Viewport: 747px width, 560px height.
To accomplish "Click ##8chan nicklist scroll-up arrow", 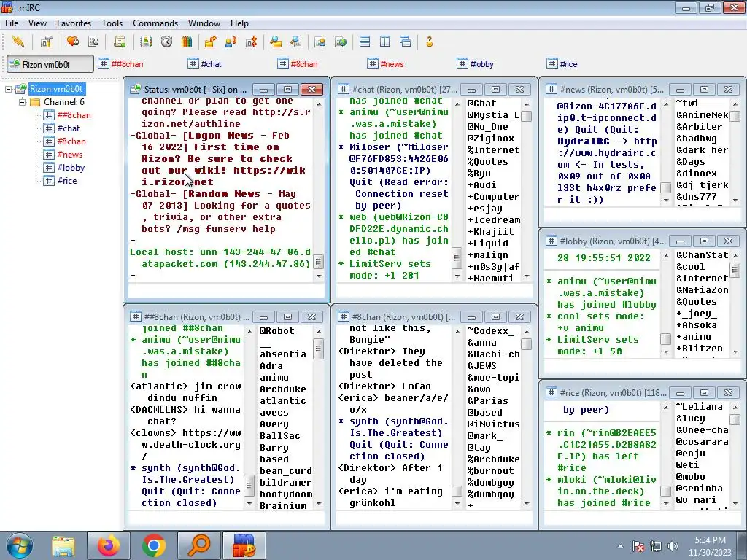I will (x=319, y=332).
